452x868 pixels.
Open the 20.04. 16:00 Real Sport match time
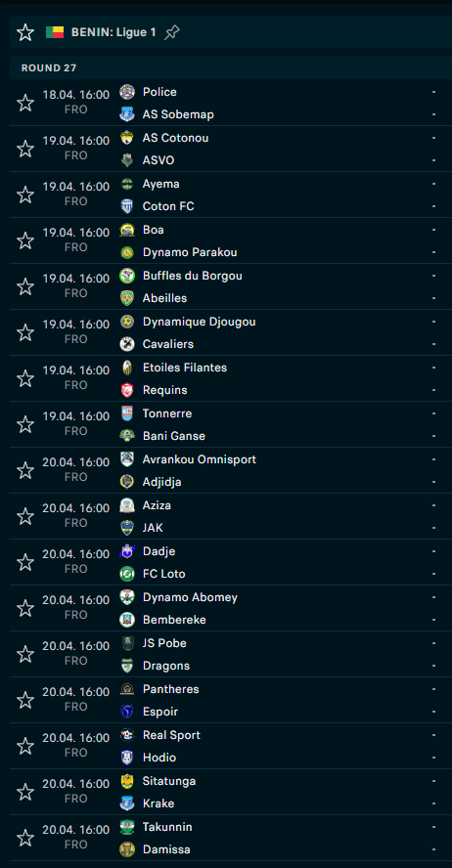pos(76,738)
